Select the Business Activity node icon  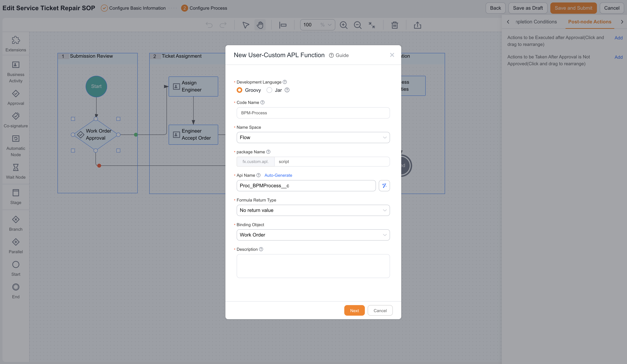[x=16, y=65]
